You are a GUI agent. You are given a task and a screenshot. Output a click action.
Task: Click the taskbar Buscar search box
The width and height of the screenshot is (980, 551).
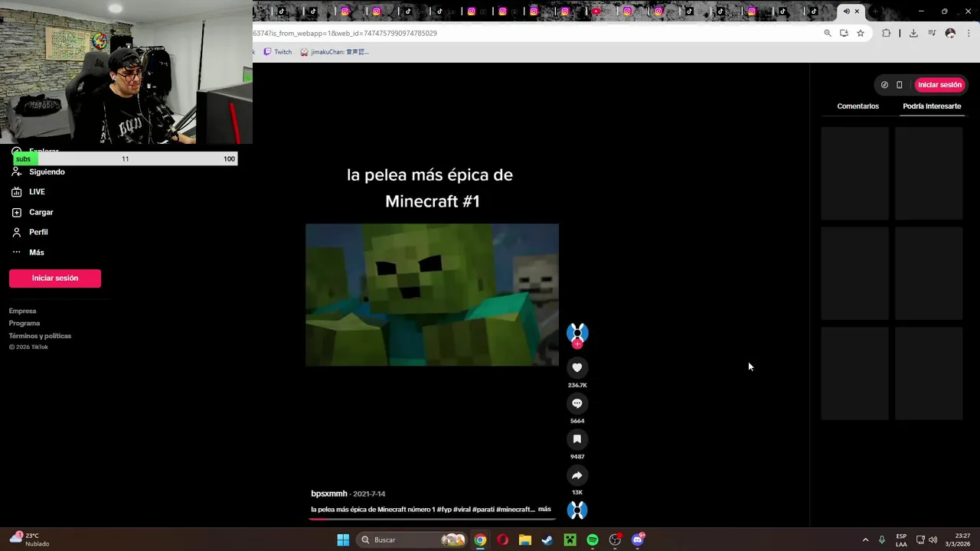[412, 540]
